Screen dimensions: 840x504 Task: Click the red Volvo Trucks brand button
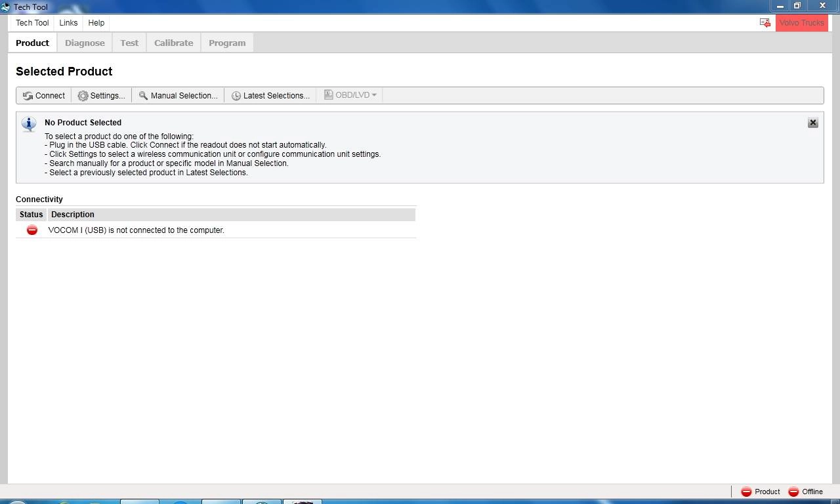(801, 23)
